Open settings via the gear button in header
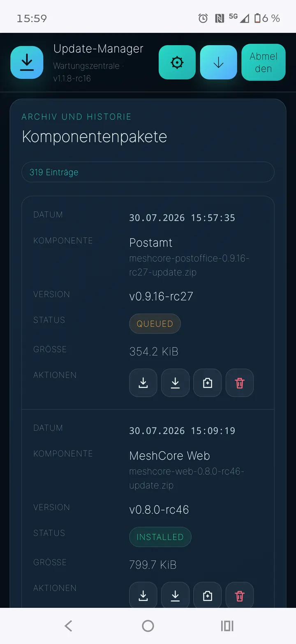This screenshot has width=296, height=644. 177,62
